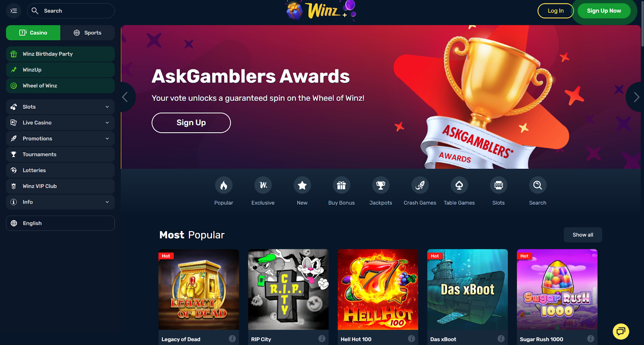Show info for Legacy of Dead
The height and width of the screenshot is (345, 644).
[232, 339]
